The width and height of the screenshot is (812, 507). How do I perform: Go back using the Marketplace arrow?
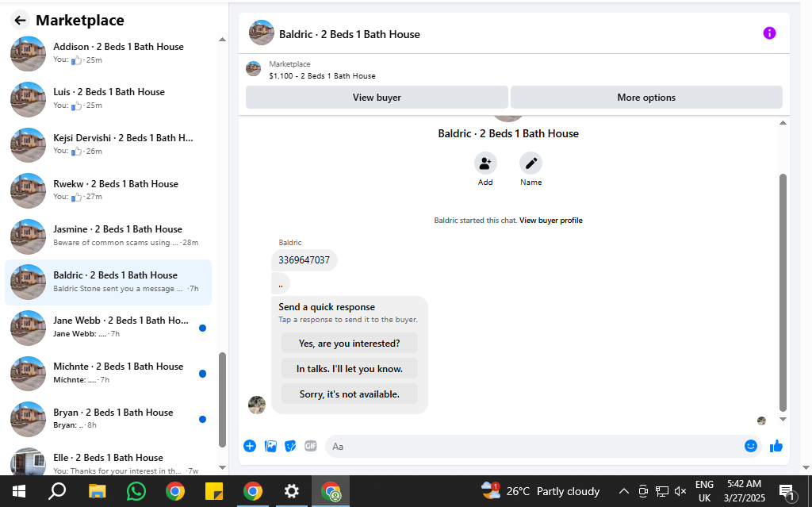click(x=20, y=20)
